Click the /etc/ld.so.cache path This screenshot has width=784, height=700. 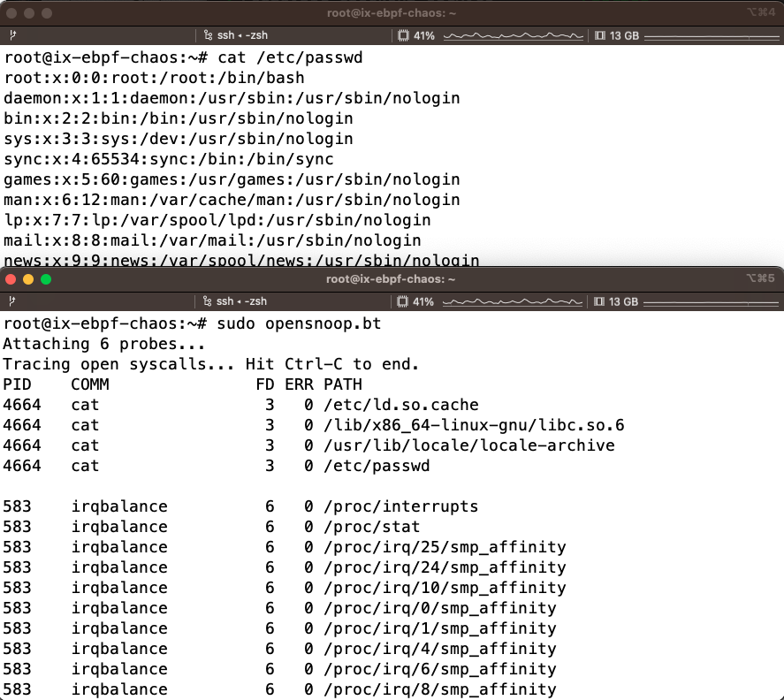point(401,405)
